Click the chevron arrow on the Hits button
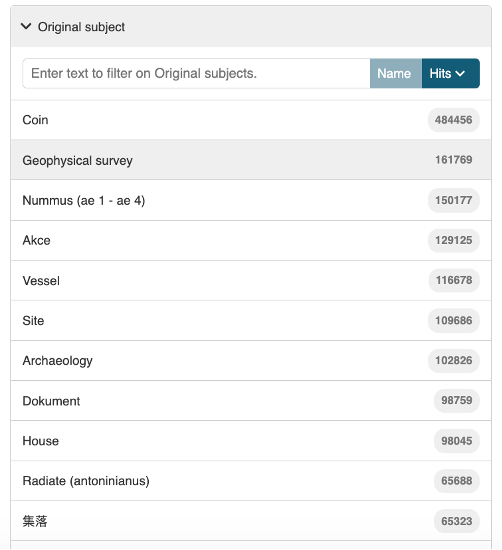The width and height of the screenshot is (502, 550). click(x=460, y=74)
